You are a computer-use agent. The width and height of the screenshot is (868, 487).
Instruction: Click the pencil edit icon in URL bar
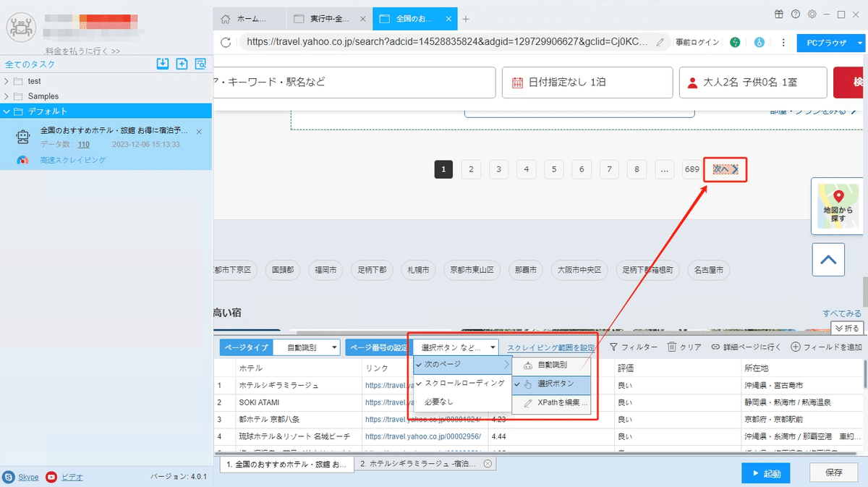(x=660, y=42)
